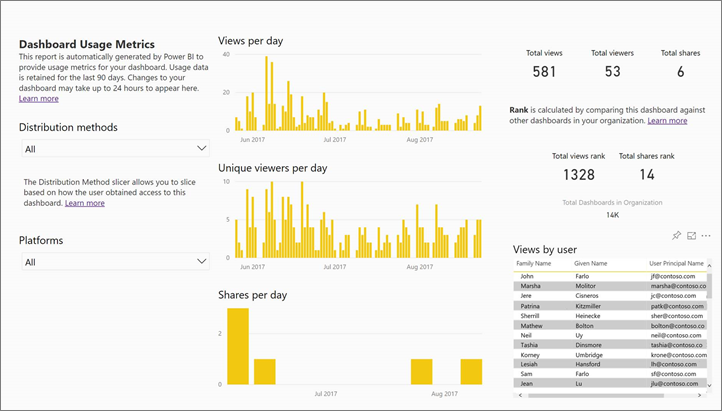Open focus mode for Views by user
This screenshot has height=411, width=722.
(x=691, y=235)
